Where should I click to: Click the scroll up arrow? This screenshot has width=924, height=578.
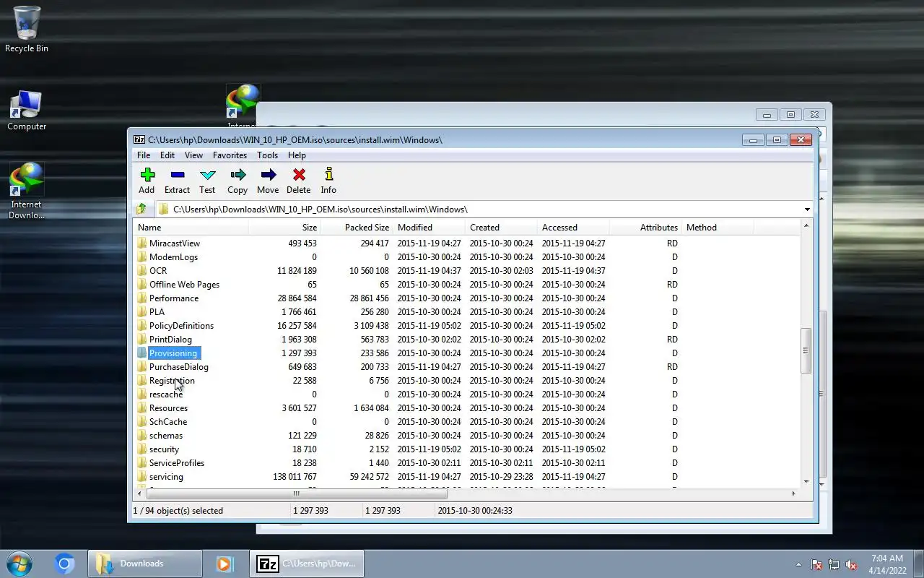click(806, 226)
